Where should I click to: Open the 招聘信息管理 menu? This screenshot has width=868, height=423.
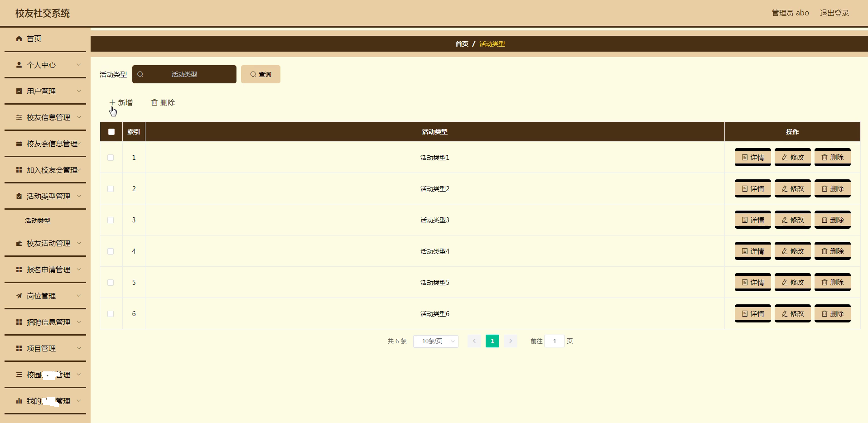(x=45, y=322)
